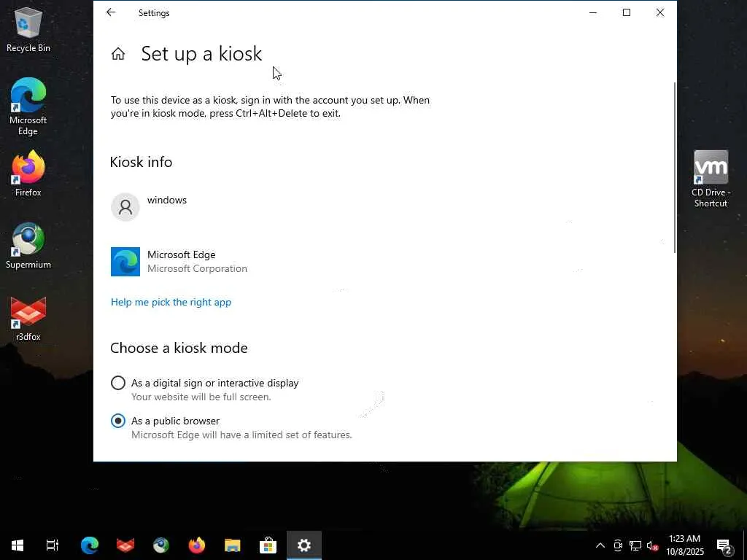The image size is (747, 560).
Task: Click the Settings window vertical scrollbar
Action: (x=675, y=168)
